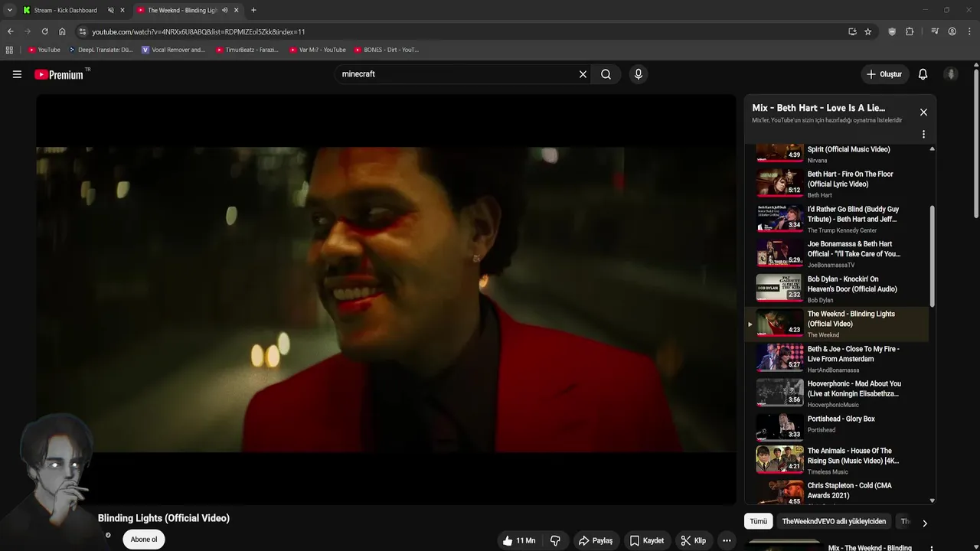
Task: Open more video actions ellipsis
Action: (727, 540)
